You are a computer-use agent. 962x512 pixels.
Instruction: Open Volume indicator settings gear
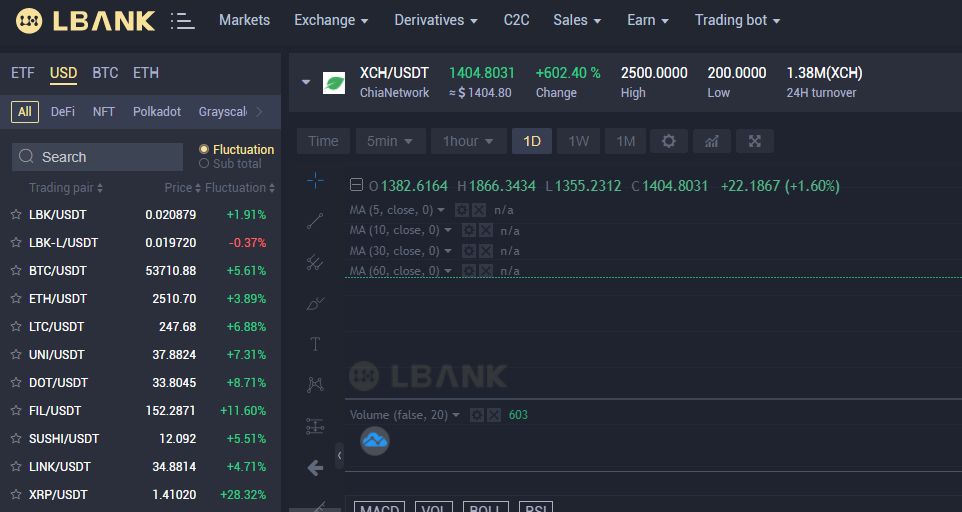477,415
